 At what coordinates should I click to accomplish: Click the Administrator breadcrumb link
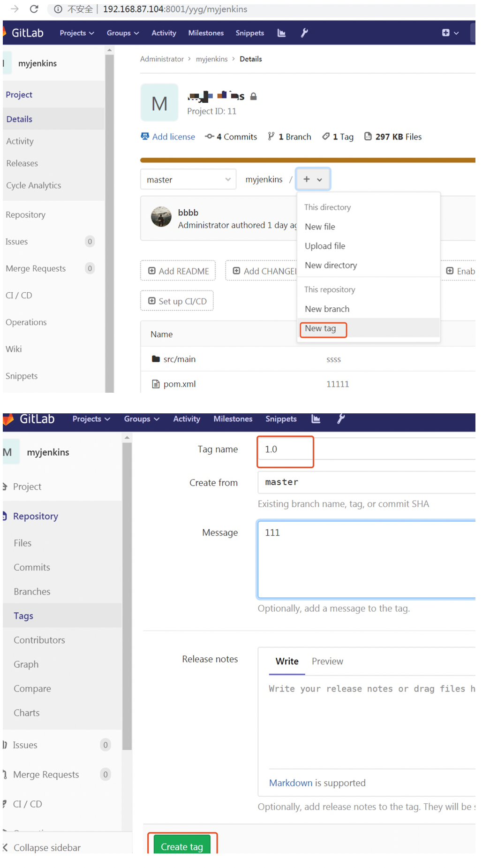[162, 59]
